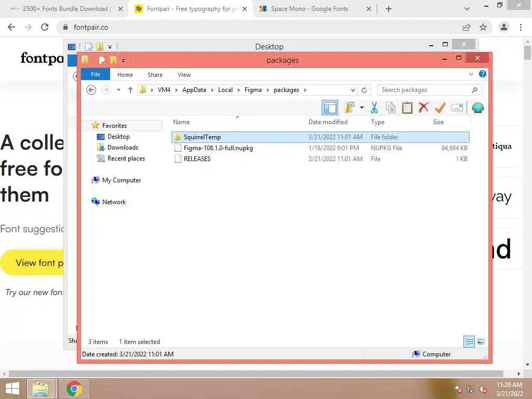Click AppData in the address breadcrumb
Screen dimensions: 532x399
click(194, 90)
